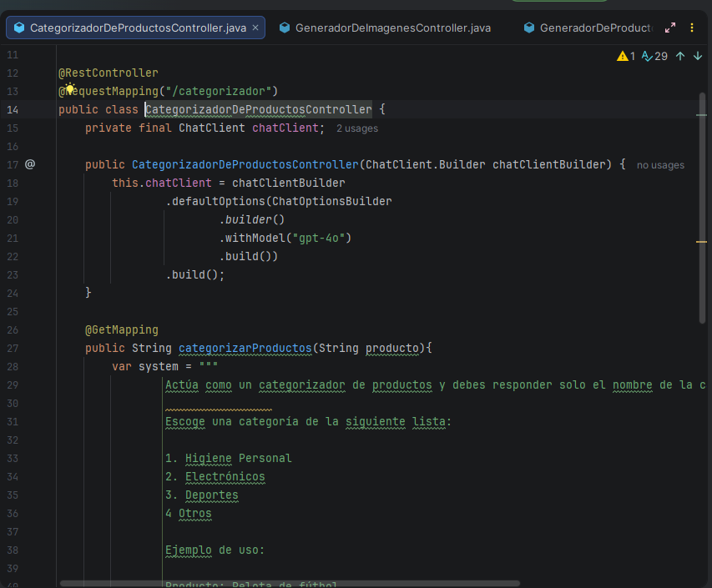Click line number 27 in the gutter
Viewport: 712px width, 588px height.
12,348
